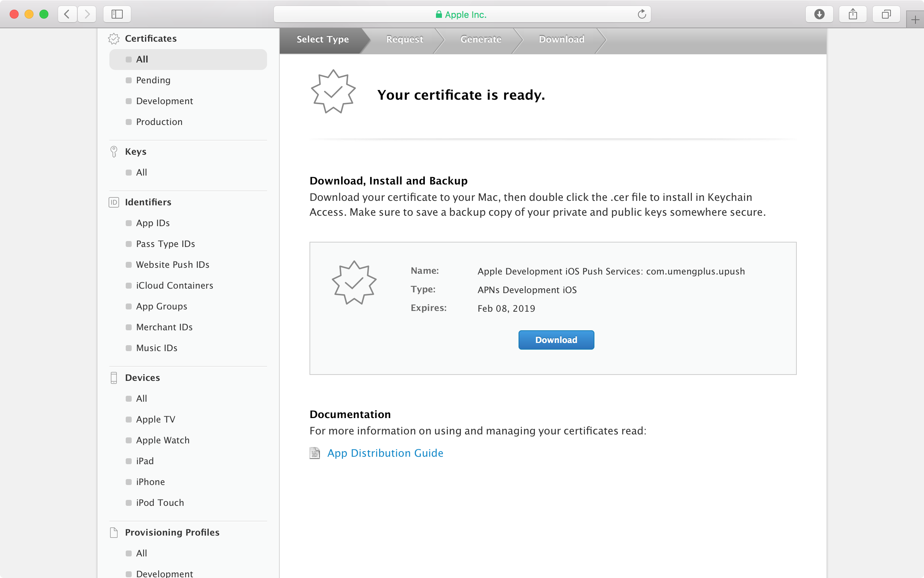This screenshot has width=924, height=578.
Task: Click the Provisioning Profiles document icon
Action: pyautogui.click(x=114, y=533)
